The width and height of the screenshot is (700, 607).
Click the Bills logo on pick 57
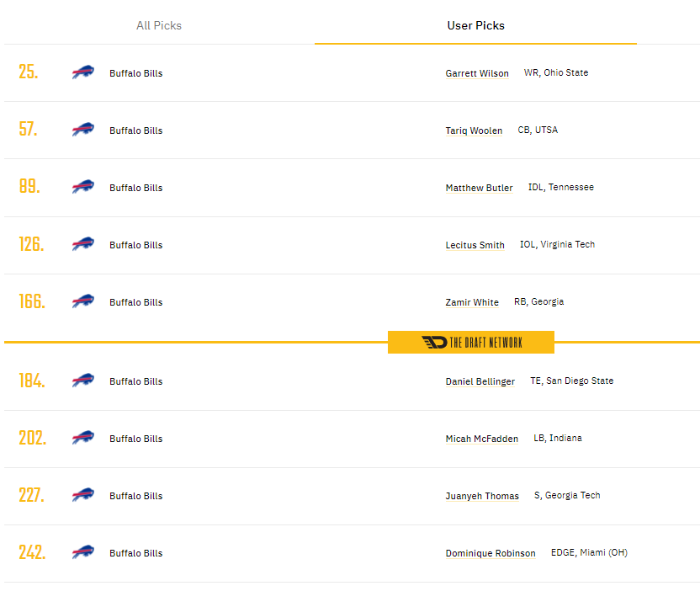83,129
